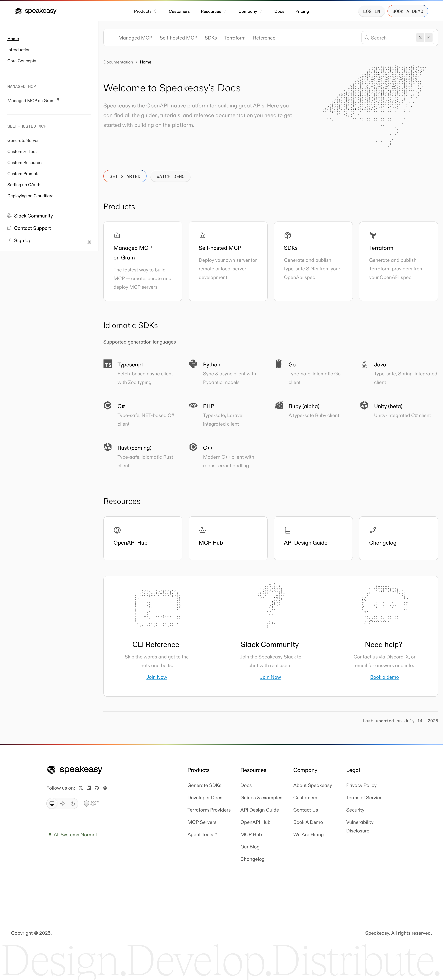Open the X (Twitter) footer icon

[x=81, y=788]
